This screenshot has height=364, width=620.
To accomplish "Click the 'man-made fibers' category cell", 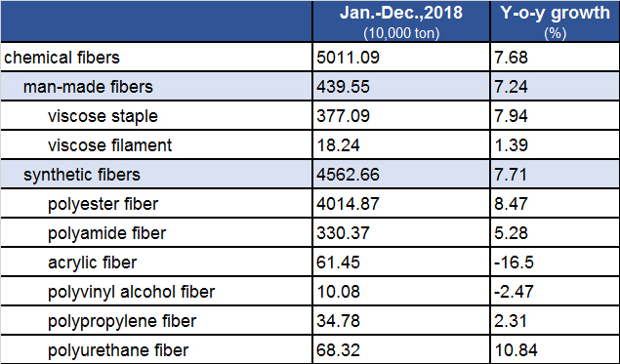I will pos(156,87).
